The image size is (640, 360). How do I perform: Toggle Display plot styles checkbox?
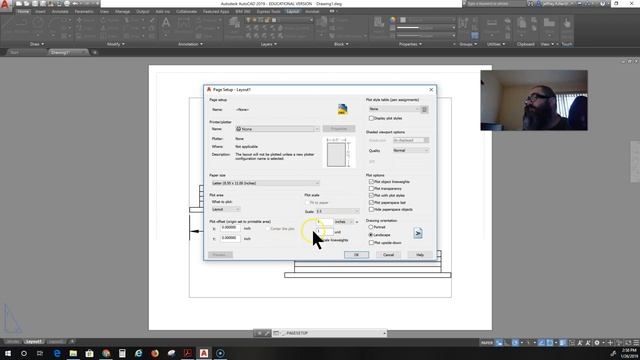pos(371,118)
